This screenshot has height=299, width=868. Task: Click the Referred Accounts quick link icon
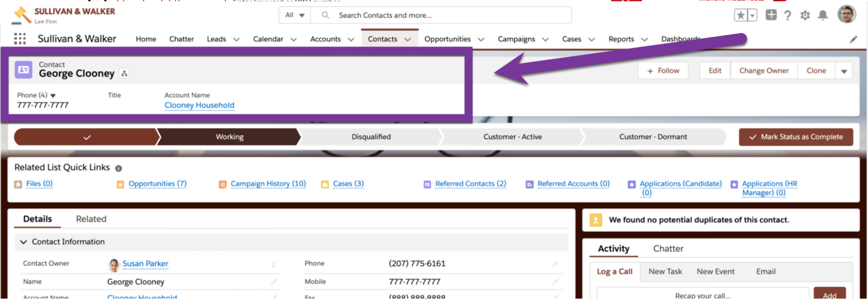(530, 184)
